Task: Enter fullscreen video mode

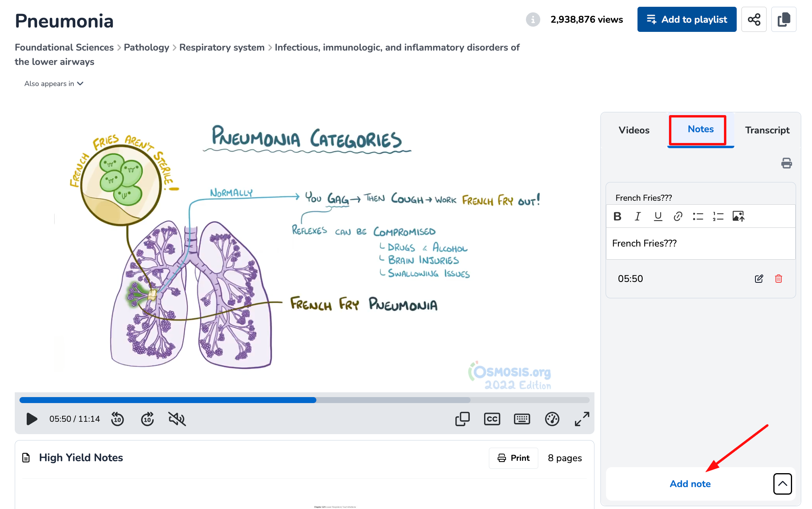Action: pyautogui.click(x=582, y=419)
